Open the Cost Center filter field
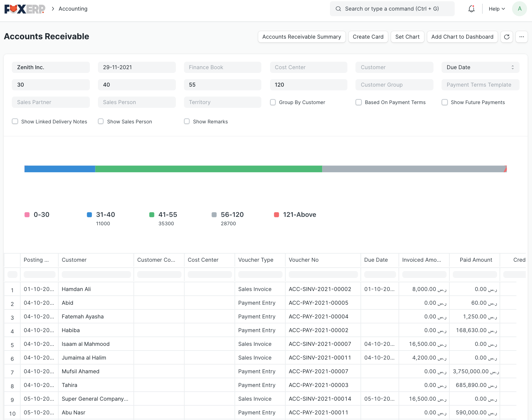Screen dimensions: 532x420 tap(308, 67)
